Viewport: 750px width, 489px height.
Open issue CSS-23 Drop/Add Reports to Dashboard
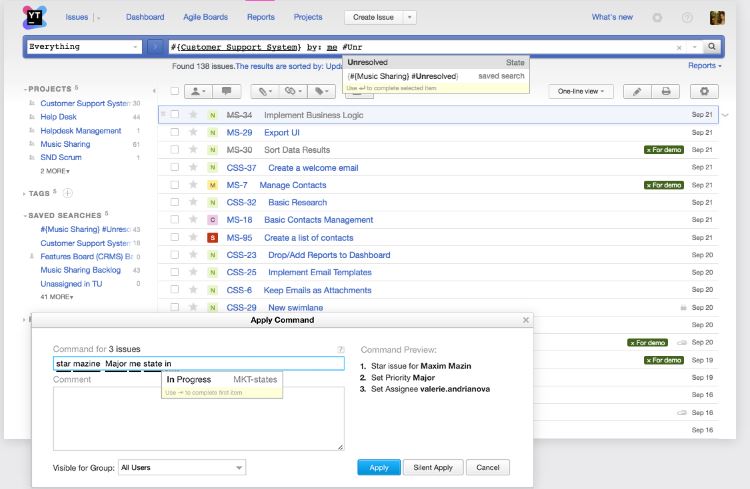click(x=329, y=255)
